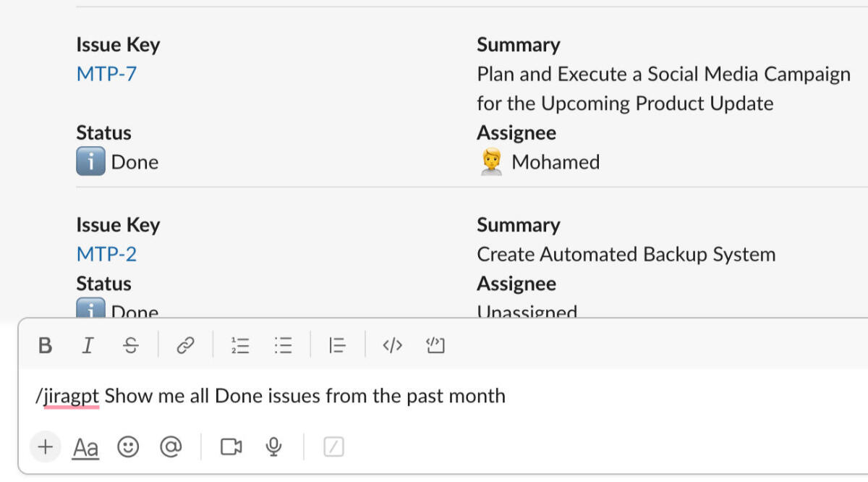Select the /jiragpt command text

[x=68, y=395]
